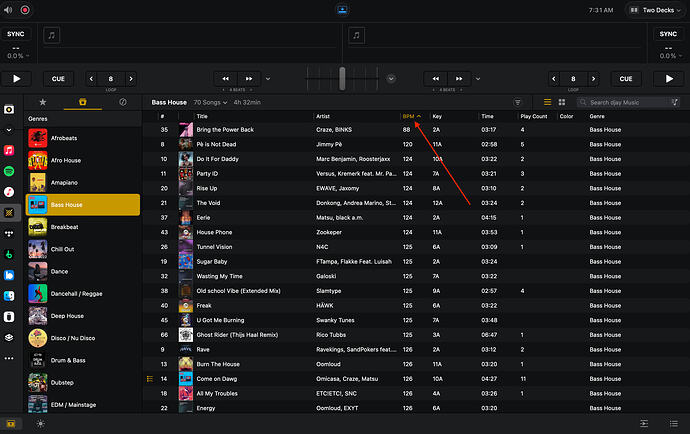Toggle the queue list icon bottom-right
The image size is (690, 434).
click(674, 424)
